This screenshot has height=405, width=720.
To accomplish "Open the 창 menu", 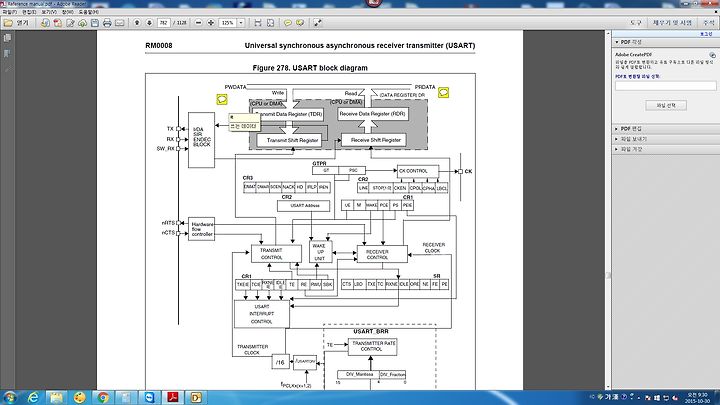I will [68, 12].
